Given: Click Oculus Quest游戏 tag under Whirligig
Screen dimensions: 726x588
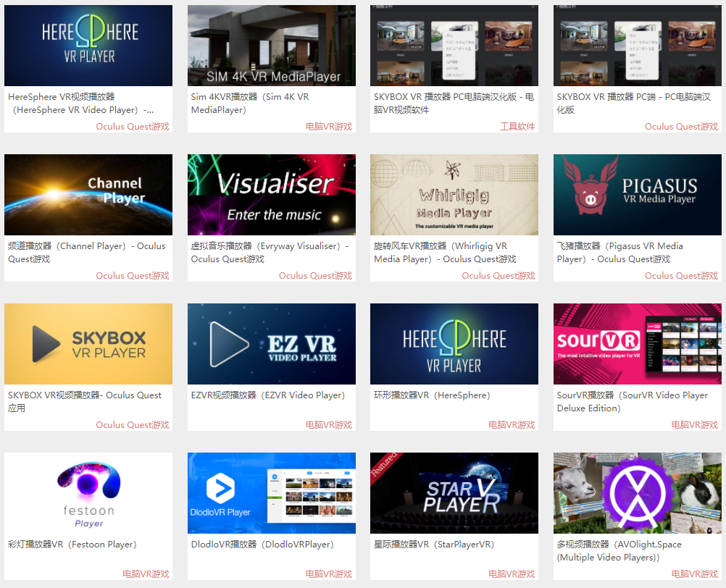Looking at the screenshot, I should point(498,276).
